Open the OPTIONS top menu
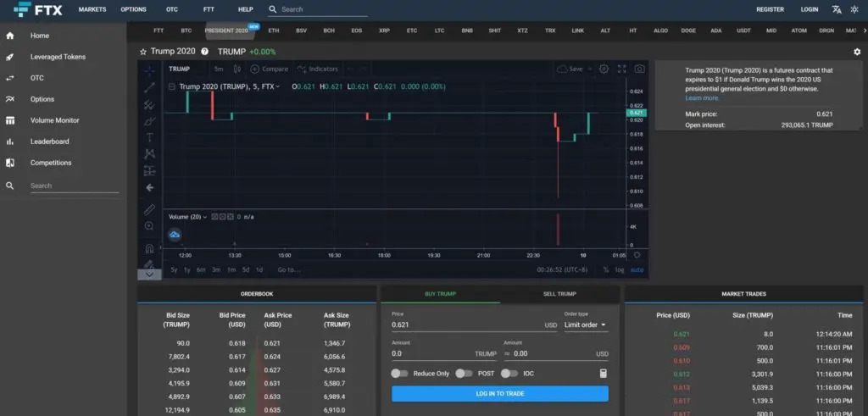 tap(133, 9)
